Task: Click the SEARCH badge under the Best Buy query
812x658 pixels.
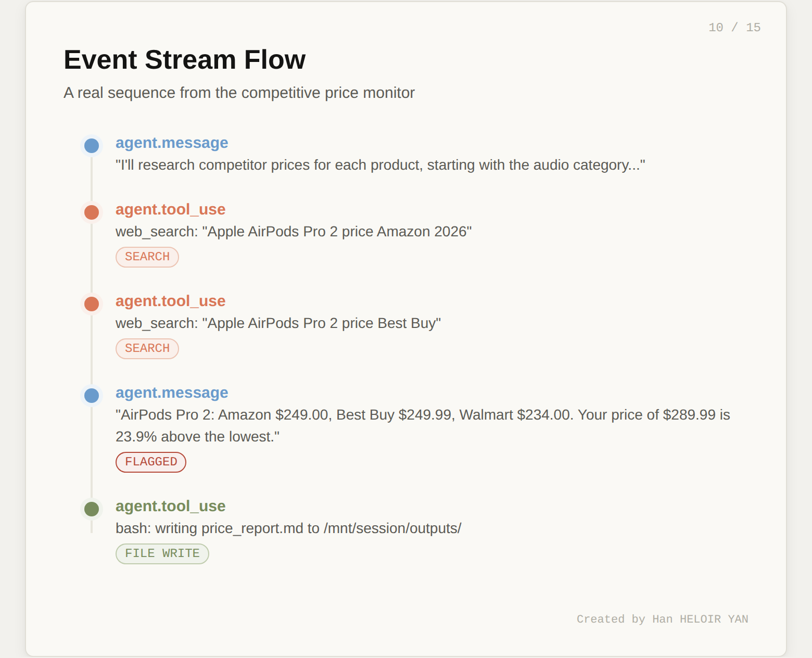Action: [147, 348]
